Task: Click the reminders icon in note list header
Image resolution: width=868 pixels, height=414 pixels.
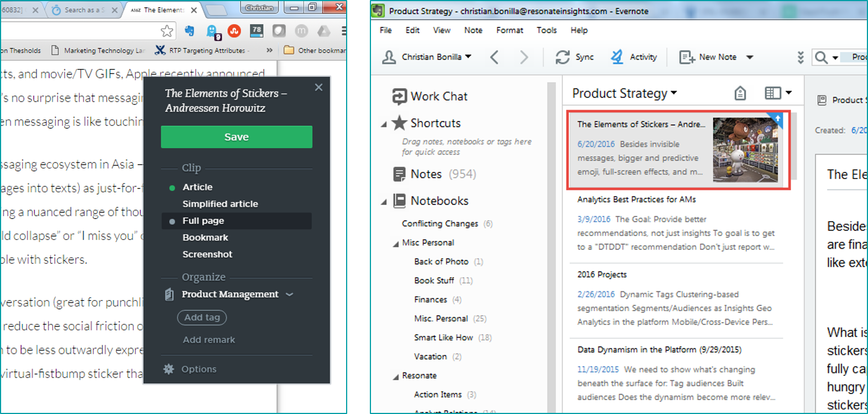Action: 740,93
